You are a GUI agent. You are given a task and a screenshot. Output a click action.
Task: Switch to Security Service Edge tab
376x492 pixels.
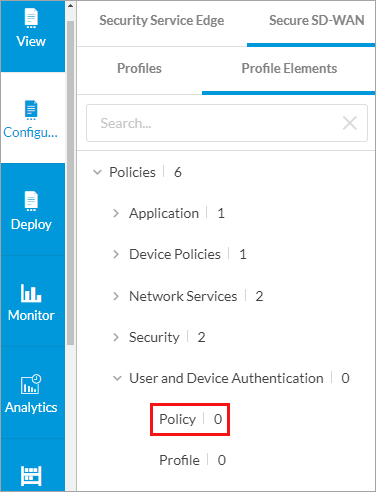(162, 20)
